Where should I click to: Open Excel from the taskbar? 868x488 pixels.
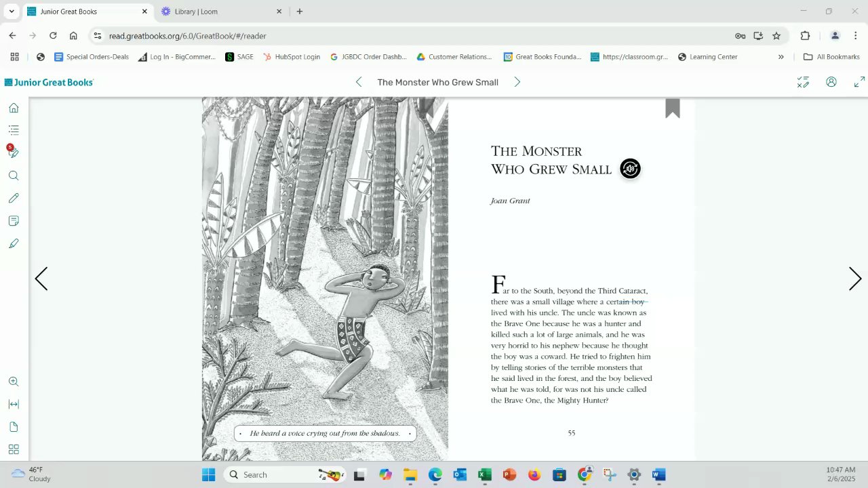pyautogui.click(x=484, y=474)
